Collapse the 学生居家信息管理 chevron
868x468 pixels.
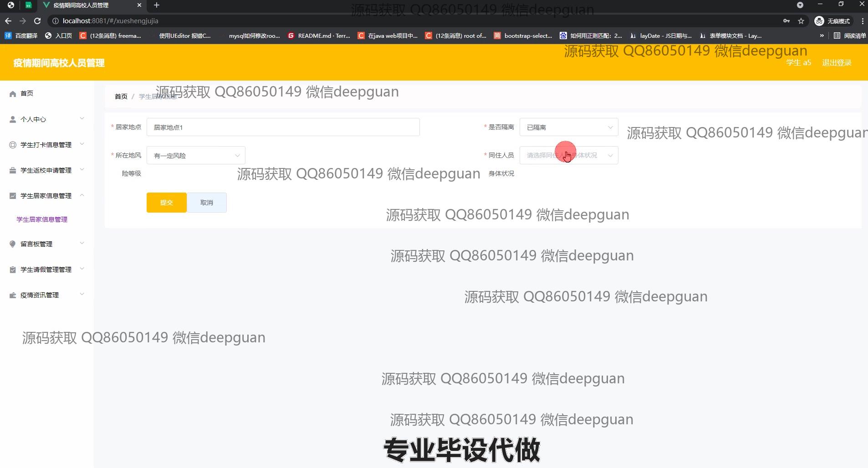click(x=82, y=195)
